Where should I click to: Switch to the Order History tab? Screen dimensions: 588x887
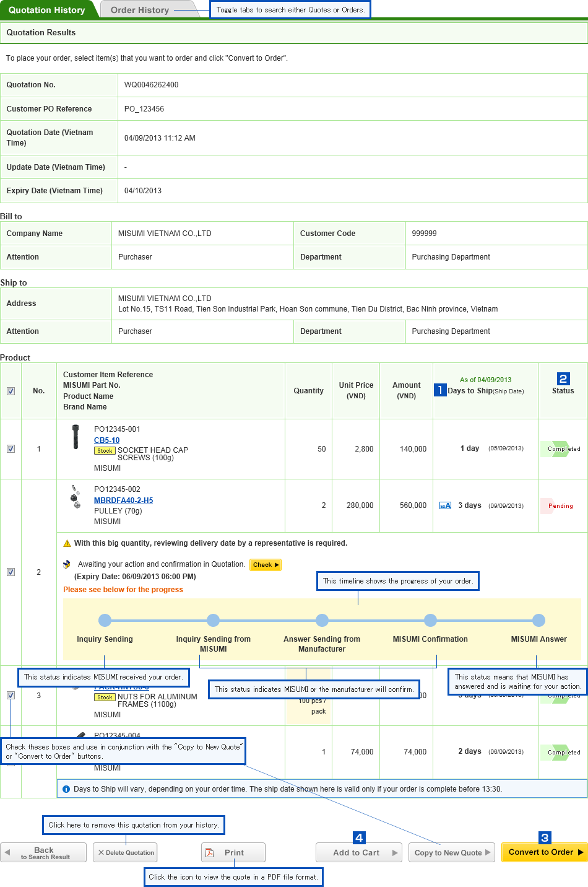pyautogui.click(x=140, y=10)
